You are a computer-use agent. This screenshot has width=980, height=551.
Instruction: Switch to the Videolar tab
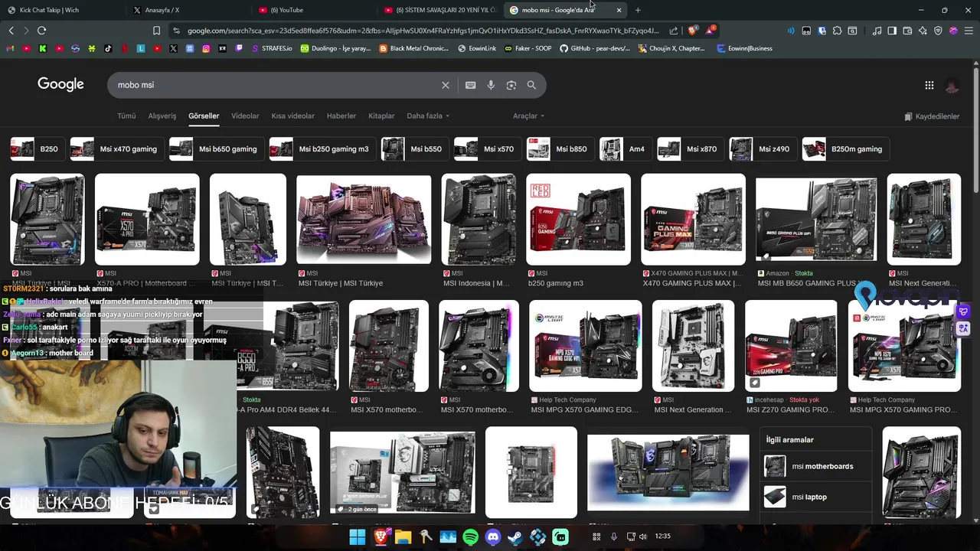tap(245, 116)
